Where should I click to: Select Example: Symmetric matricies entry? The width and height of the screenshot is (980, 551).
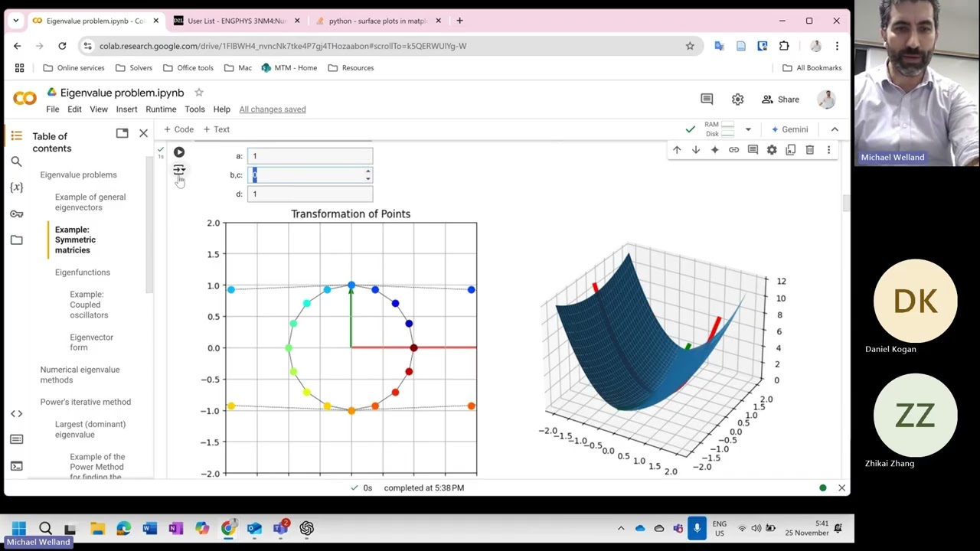(75, 240)
